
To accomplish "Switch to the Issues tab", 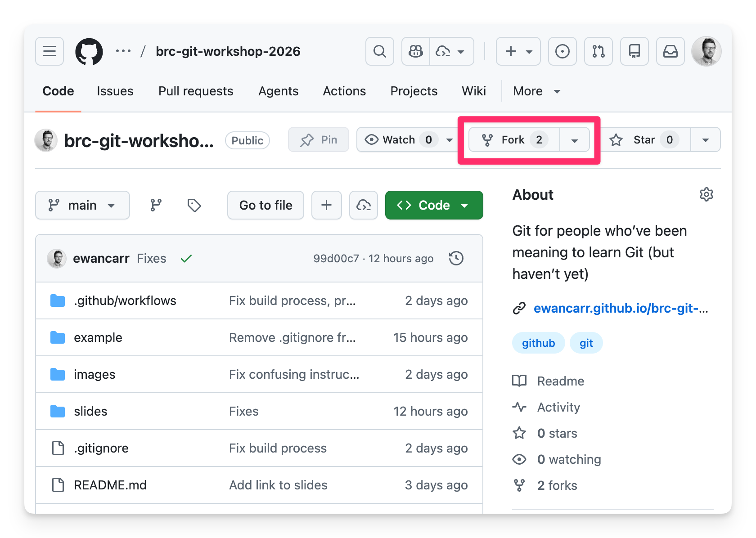I will [x=115, y=91].
